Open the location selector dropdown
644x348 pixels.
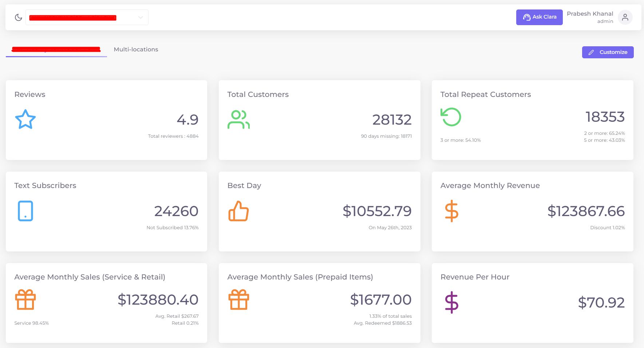87,17
